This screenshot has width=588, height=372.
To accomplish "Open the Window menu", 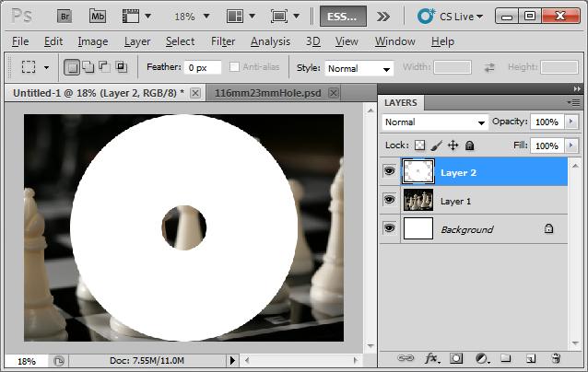I will [394, 41].
